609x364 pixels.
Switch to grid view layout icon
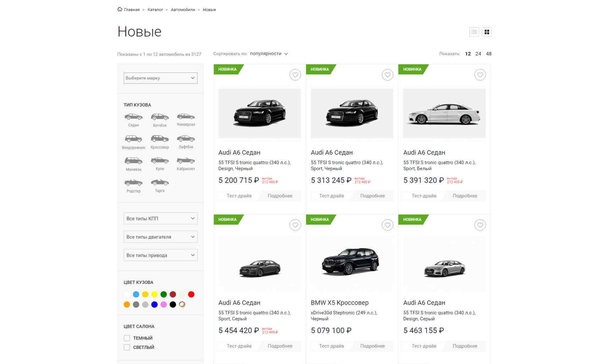[487, 32]
